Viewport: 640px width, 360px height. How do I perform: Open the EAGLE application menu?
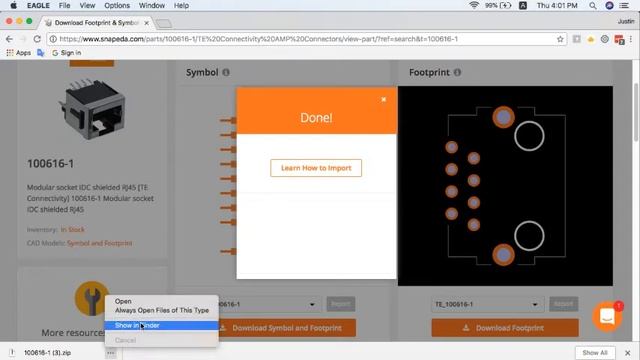[x=38, y=6]
